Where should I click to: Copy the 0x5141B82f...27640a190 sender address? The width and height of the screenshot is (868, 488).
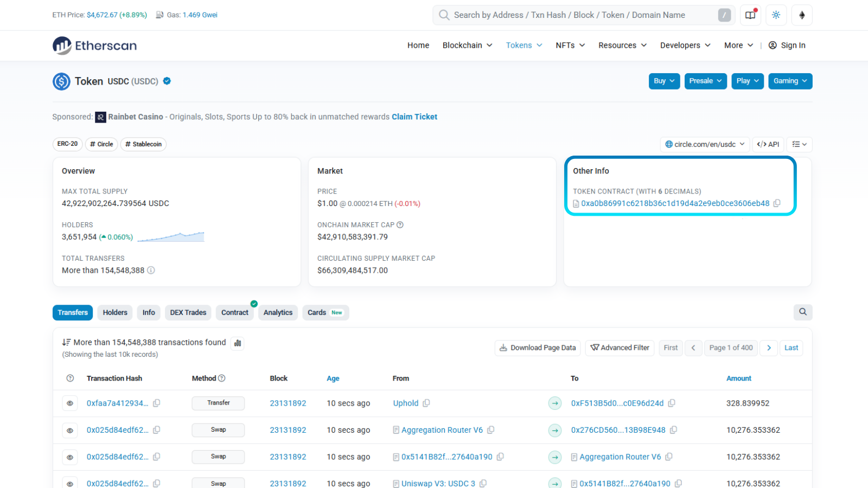click(500, 457)
